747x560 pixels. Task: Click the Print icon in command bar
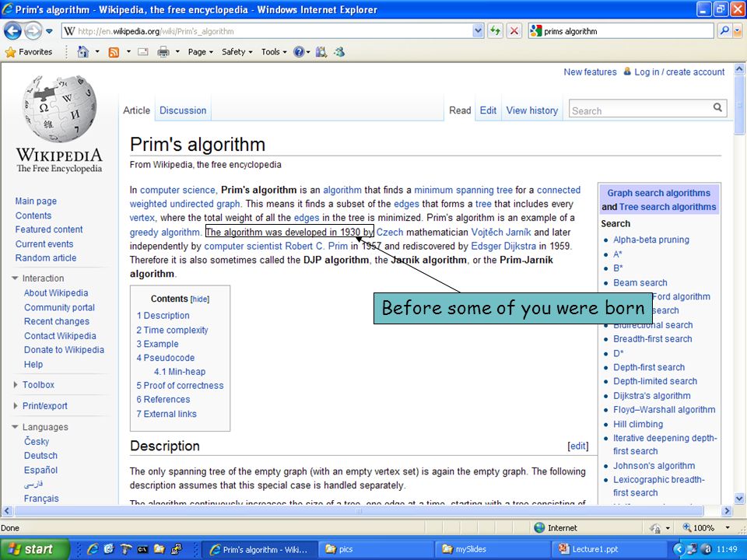163,51
